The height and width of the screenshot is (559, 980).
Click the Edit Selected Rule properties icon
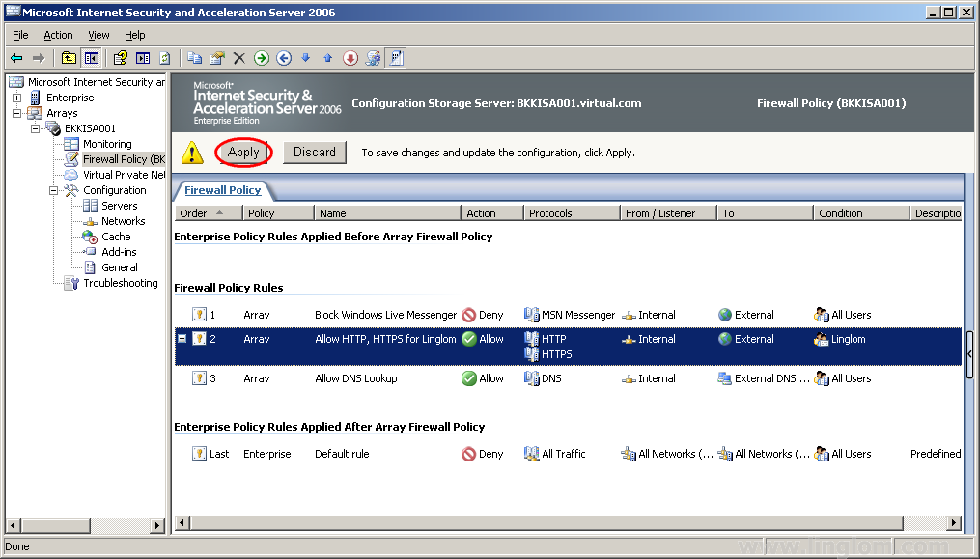click(x=217, y=58)
